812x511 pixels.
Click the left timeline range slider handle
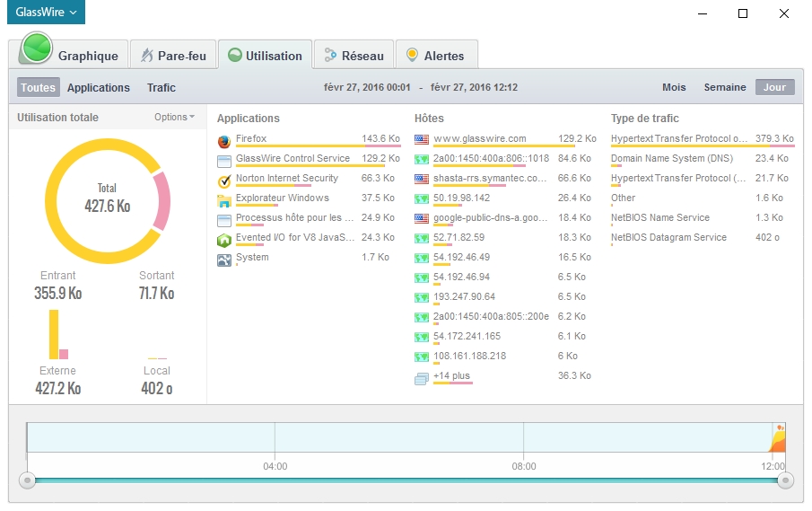28,480
